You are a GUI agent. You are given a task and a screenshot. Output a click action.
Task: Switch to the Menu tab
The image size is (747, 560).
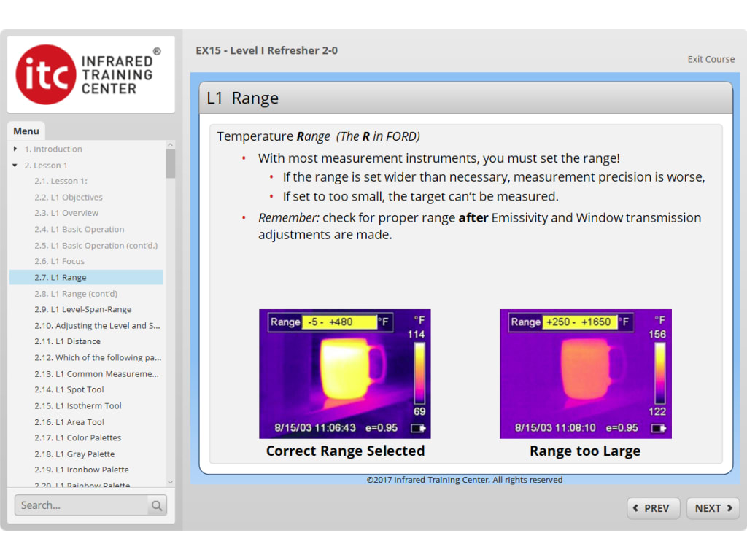pyautogui.click(x=26, y=131)
